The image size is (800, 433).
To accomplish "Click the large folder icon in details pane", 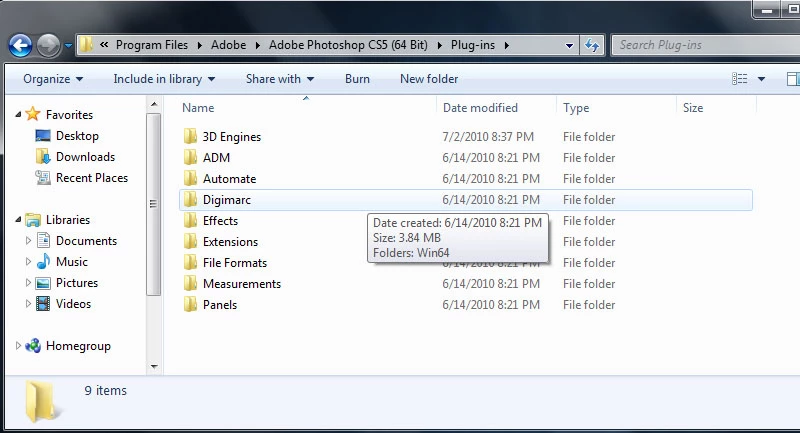I will click(42, 402).
